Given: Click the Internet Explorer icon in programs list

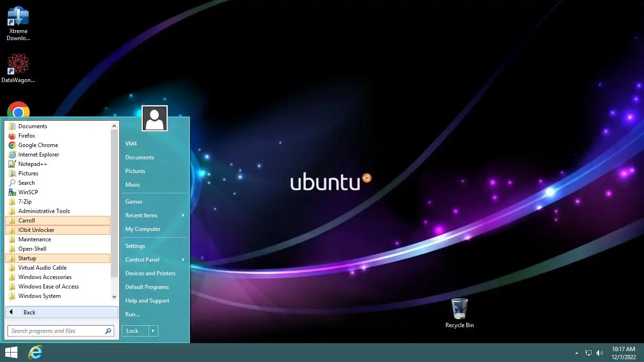Looking at the screenshot, I should 12,155.
